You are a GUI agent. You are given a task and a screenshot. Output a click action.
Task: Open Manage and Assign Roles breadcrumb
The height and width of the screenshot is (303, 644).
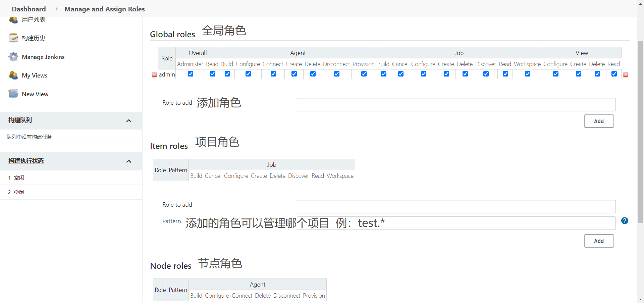(105, 9)
